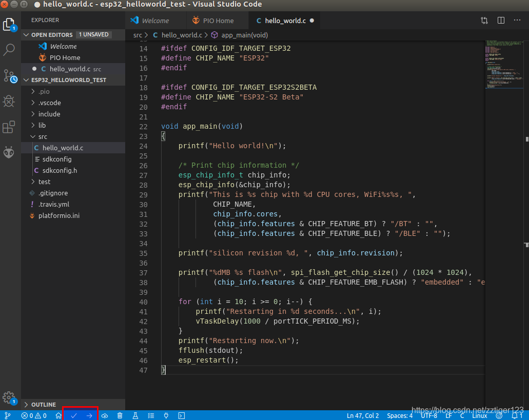Viewport: 529px width, 420px height.
Task: Place cursor on the esp_restart(); line
Action: point(208,361)
